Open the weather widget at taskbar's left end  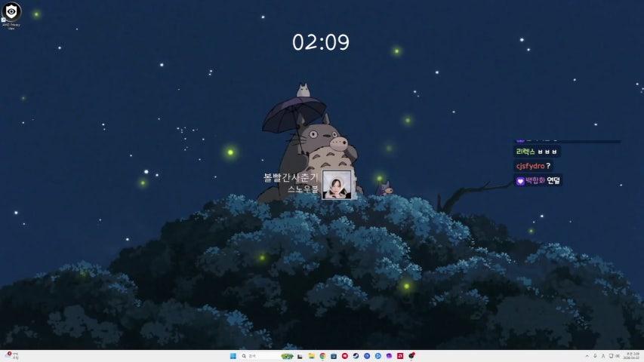(11, 356)
